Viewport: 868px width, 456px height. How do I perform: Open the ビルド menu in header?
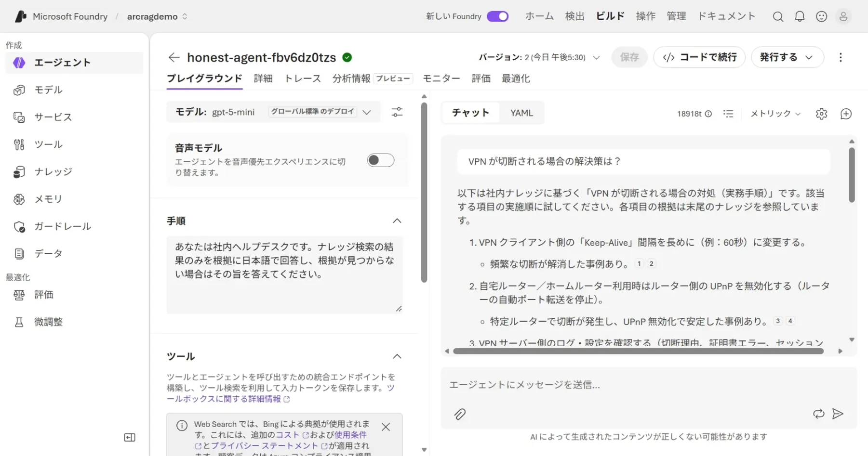(x=610, y=16)
